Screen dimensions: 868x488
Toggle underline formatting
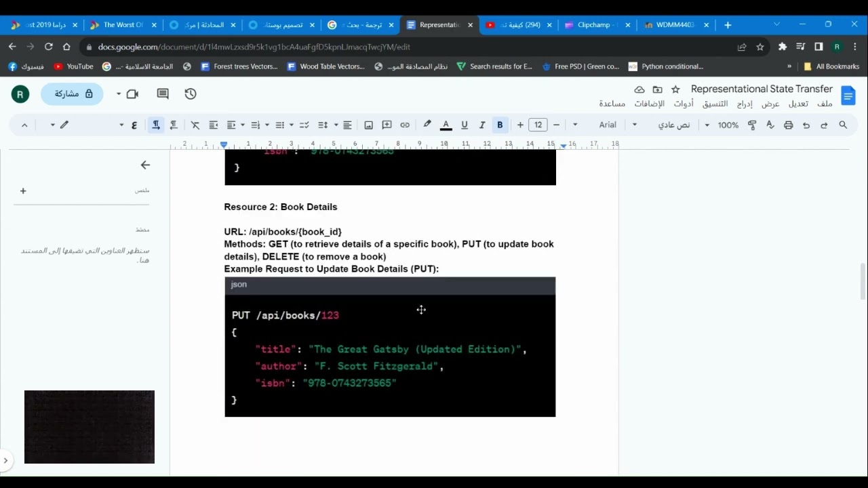(465, 125)
